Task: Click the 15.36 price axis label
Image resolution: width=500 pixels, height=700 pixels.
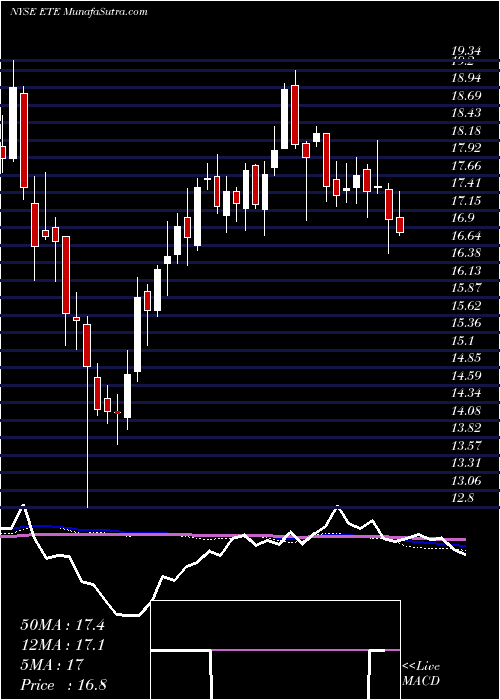Action: click(x=466, y=324)
